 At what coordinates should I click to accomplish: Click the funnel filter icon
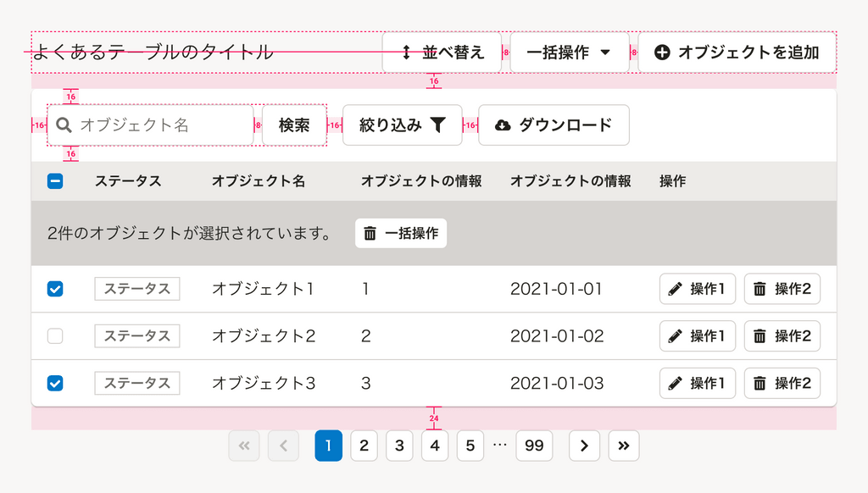[x=437, y=125]
